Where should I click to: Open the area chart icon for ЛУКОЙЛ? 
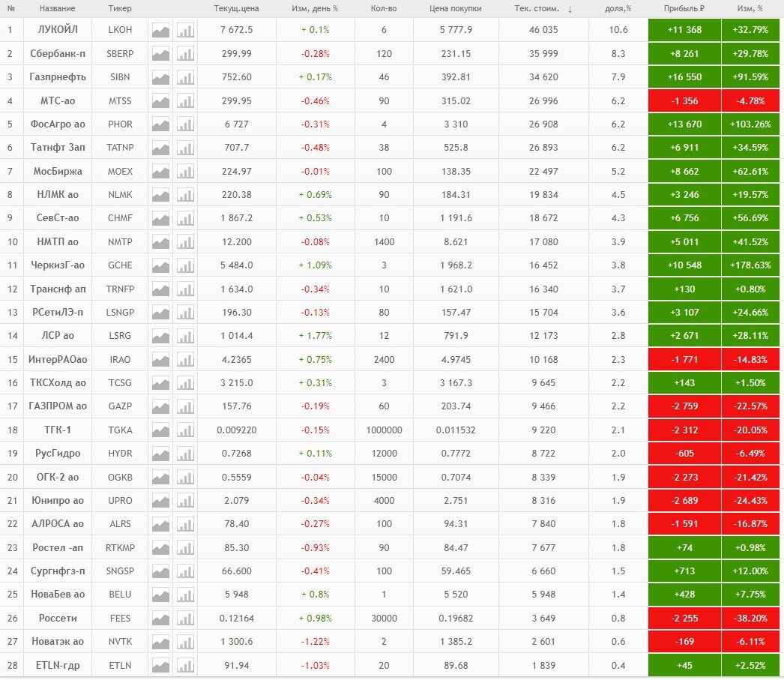point(160,30)
